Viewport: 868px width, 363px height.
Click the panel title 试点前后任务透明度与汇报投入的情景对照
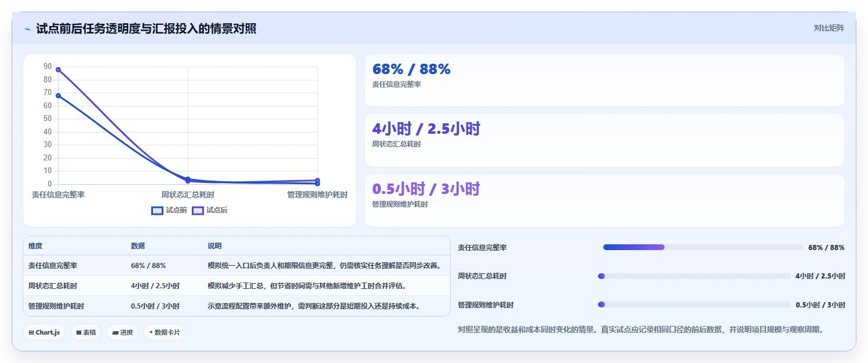click(x=146, y=28)
